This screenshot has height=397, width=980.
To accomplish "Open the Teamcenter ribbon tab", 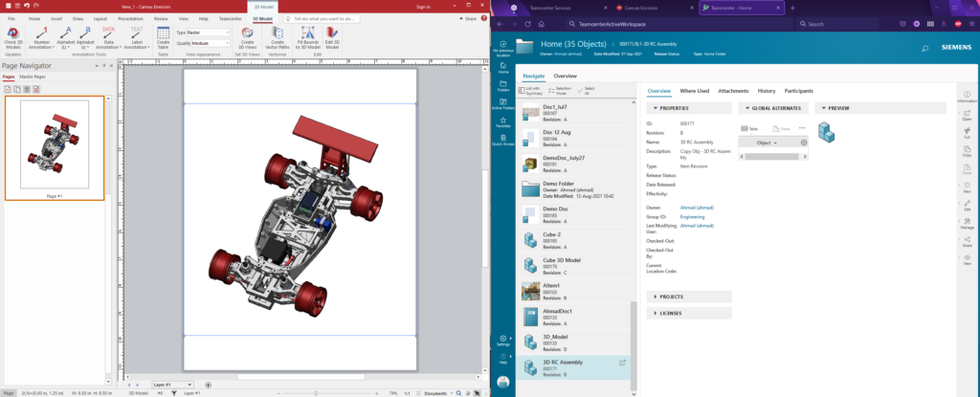I will click(232, 18).
